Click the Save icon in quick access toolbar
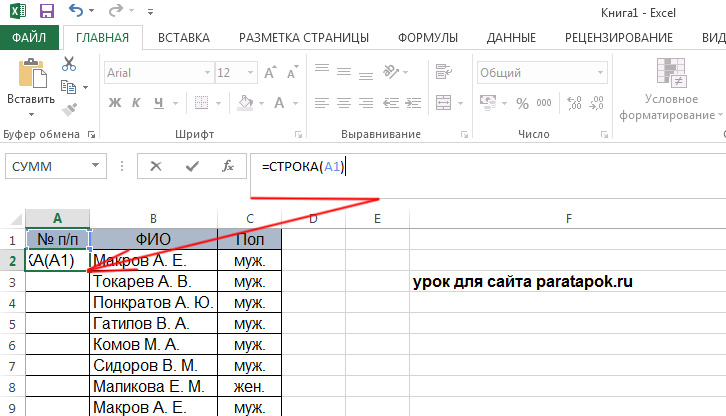 47,11
